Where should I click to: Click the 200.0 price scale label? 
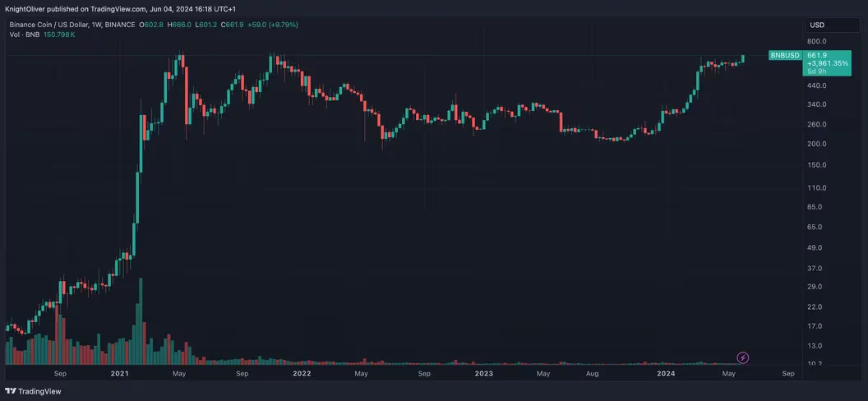817,144
